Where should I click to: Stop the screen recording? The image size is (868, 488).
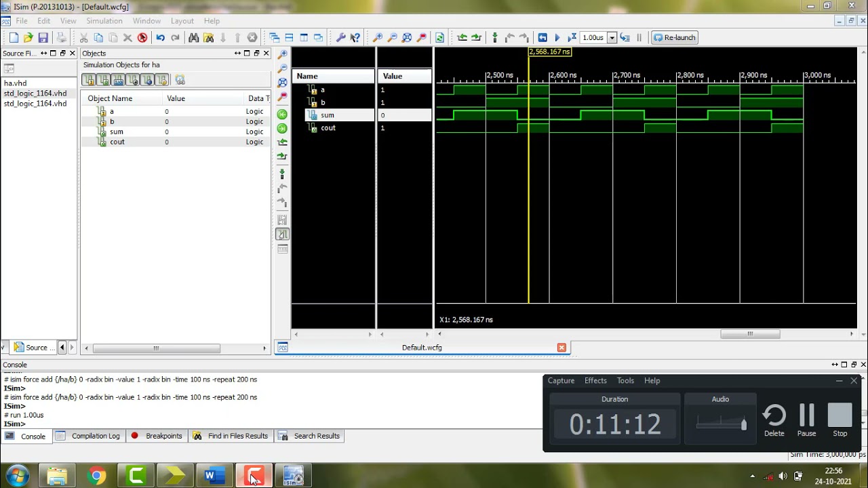click(840, 420)
